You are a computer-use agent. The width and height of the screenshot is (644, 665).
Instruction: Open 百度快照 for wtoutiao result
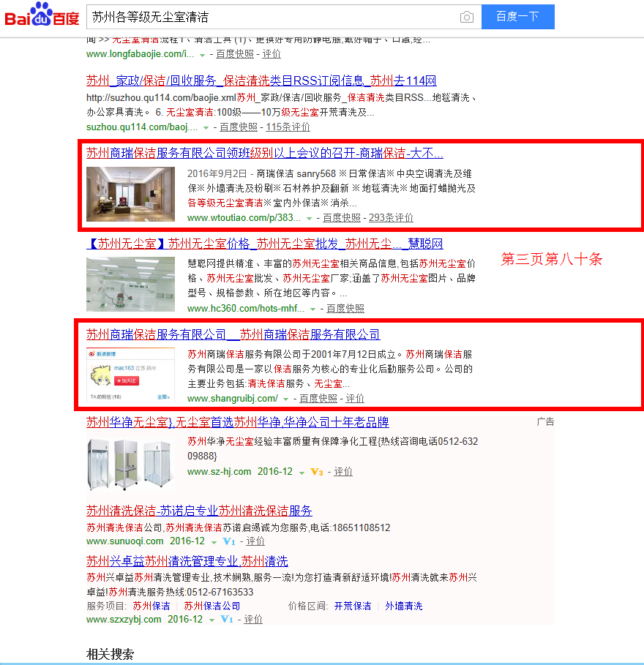coord(342,217)
